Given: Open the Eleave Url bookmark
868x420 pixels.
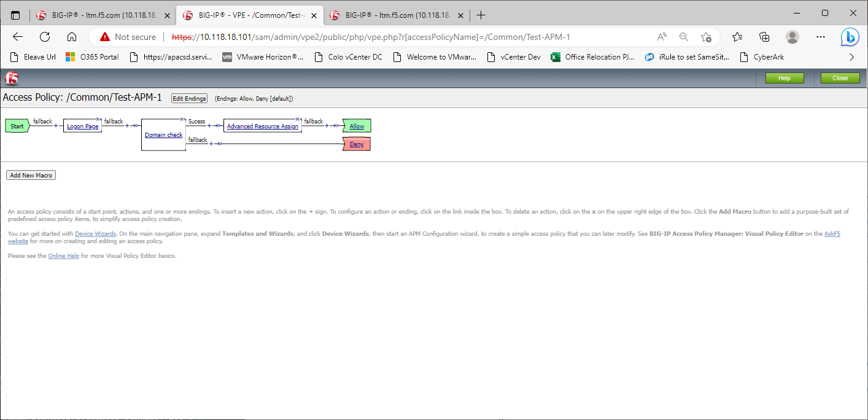Looking at the screenshot, I should pyautogui.click(x=34, y=57).
